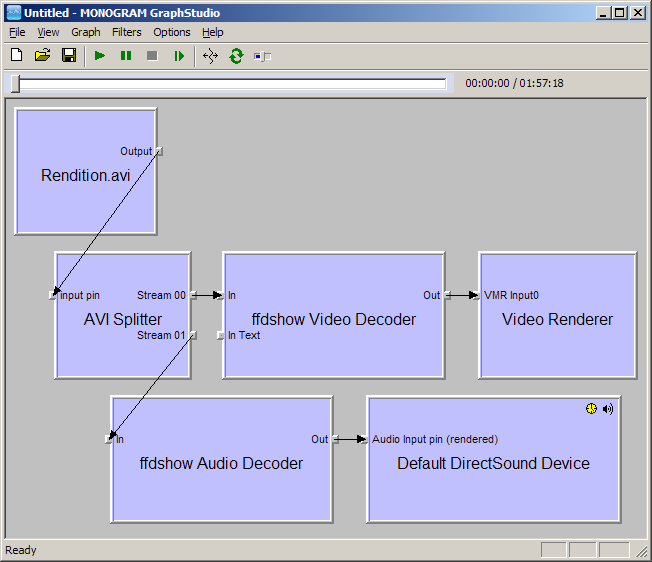Start playback with the green Play button

(100, 56)
